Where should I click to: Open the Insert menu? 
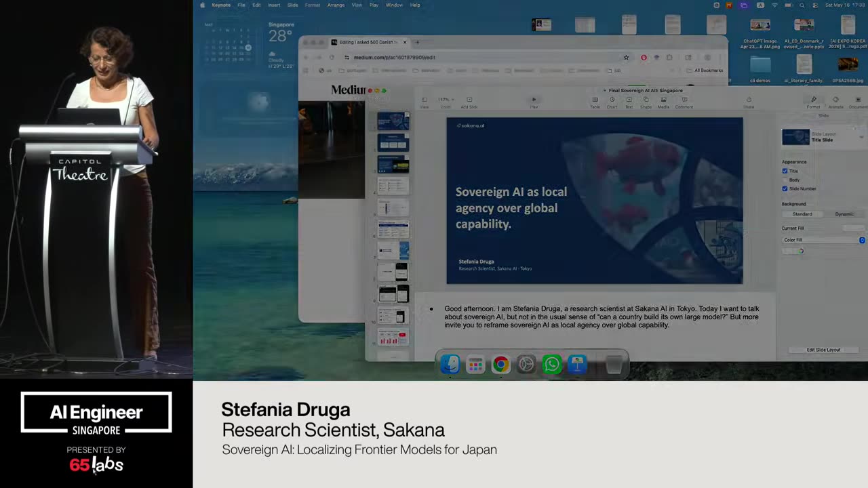274,5
